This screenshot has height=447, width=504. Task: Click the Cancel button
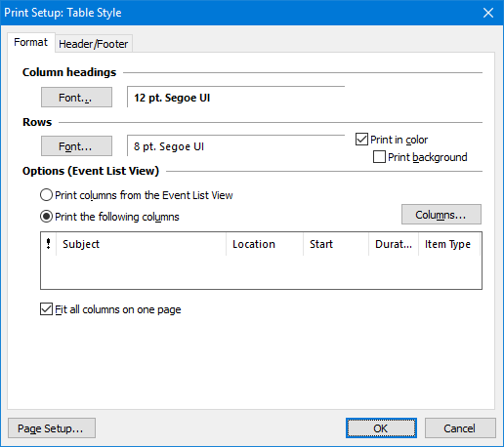tap(460, 428)
